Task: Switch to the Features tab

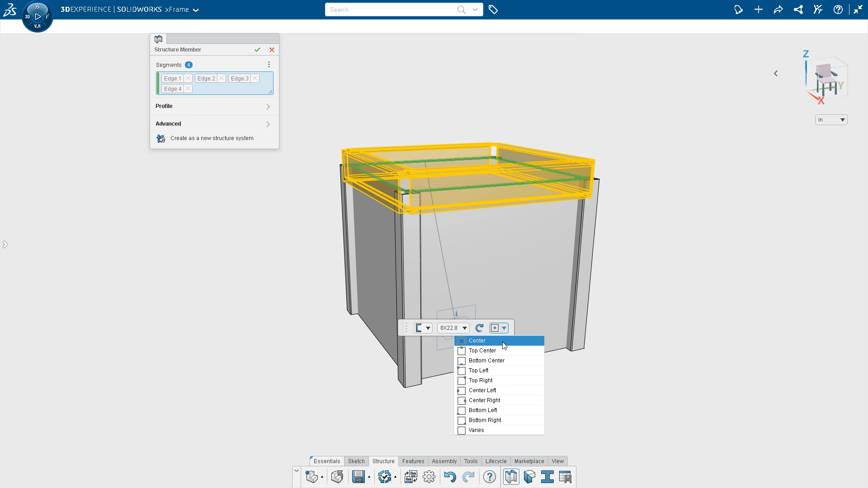Action: pyautogui.click(x=413, y=461)
